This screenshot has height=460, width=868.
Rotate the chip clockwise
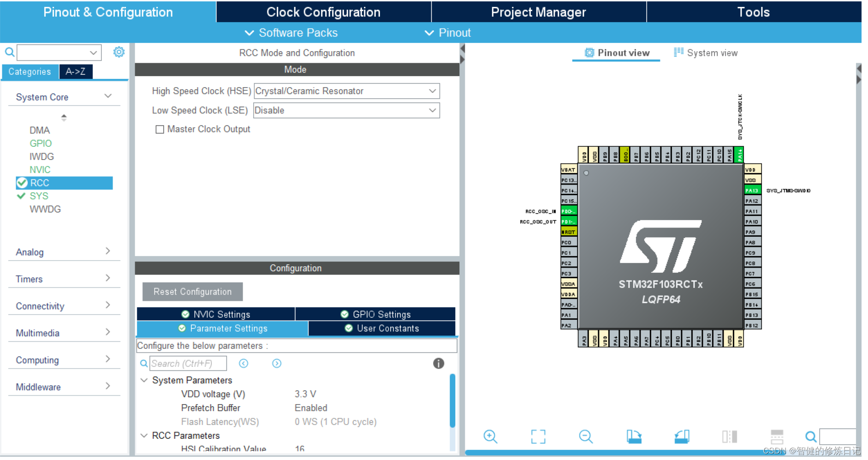pyautogui.click(x=634, y=436)
